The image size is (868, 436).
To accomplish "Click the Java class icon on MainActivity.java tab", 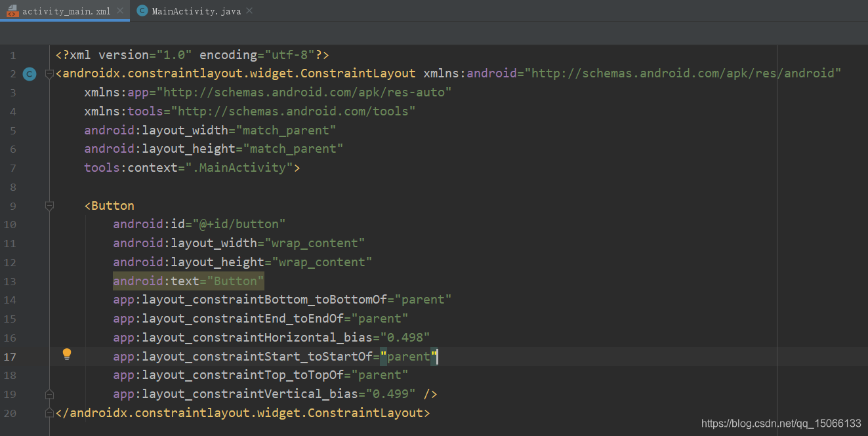I will click(x=142, y=10).
